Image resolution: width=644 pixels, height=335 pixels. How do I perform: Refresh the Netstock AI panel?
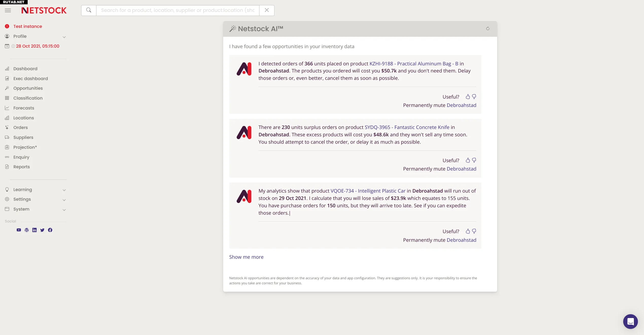(x=488, y=29)
